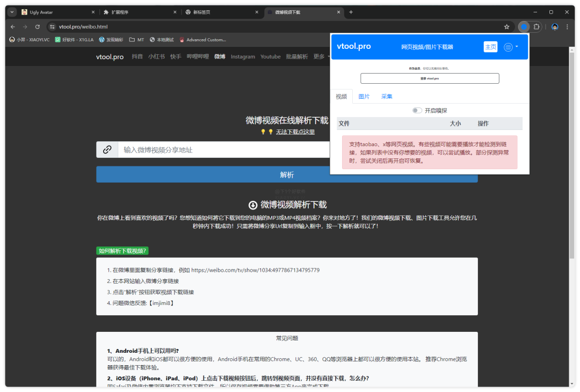Viewport: 580px width, 392px height.
Task: Click the address bar URL vtool.pro/weibo.html
Action: [x=83, y=27]
